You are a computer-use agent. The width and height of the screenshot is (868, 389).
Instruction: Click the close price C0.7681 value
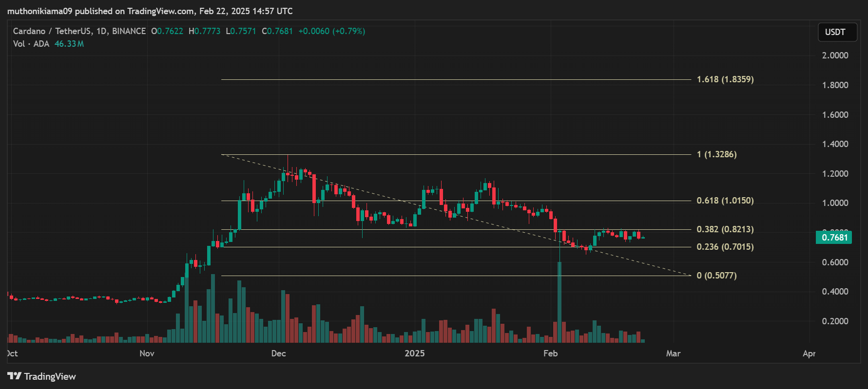pyautogui.click(x=277, y=31)
